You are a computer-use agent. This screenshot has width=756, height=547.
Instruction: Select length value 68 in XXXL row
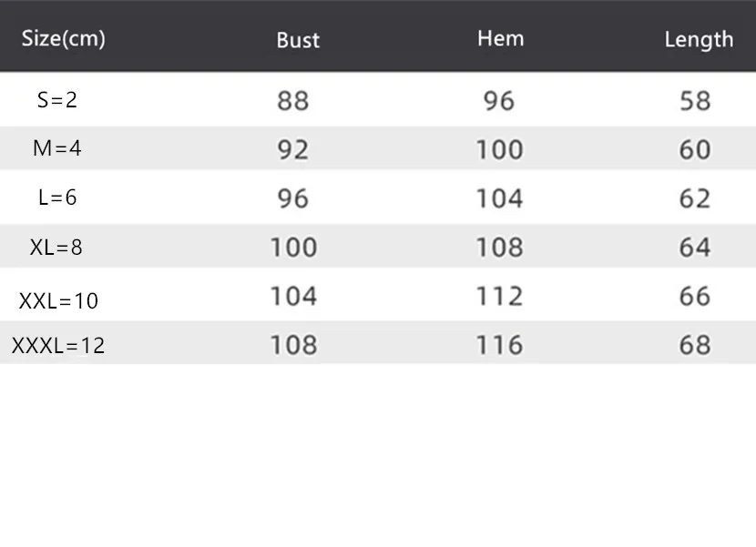[x=695, y=345]
